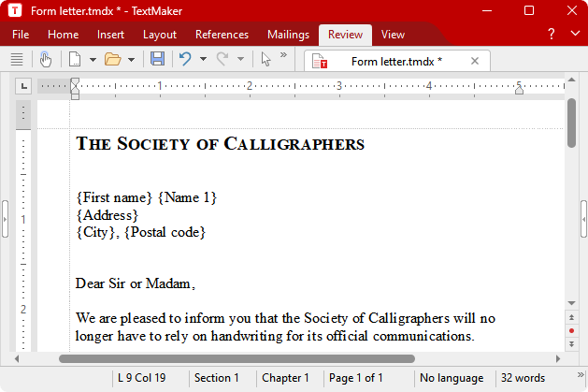Click Section 1 in the status bar
The image size is (588, 392).
coord(216,378)
